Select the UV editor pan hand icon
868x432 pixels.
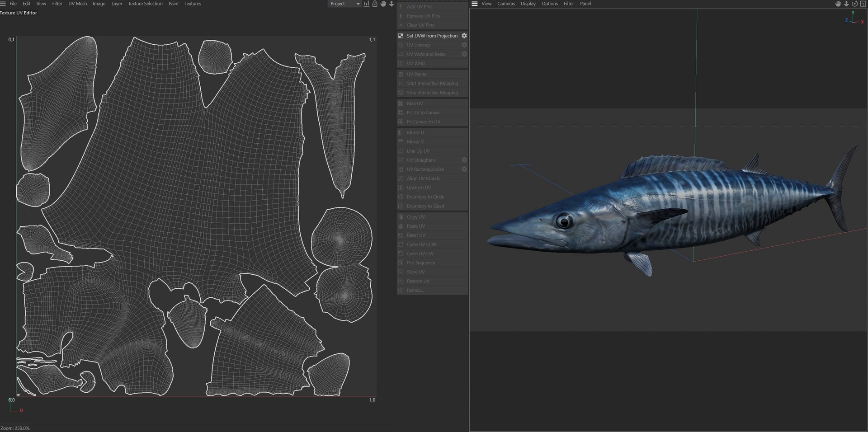383,4
